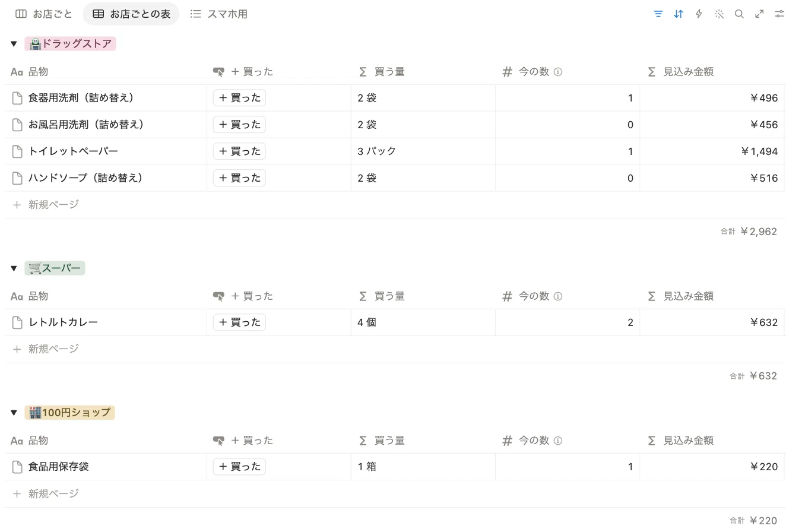
Task: Collapse the 100円ショップ group
Action: [x=14, y=413]
